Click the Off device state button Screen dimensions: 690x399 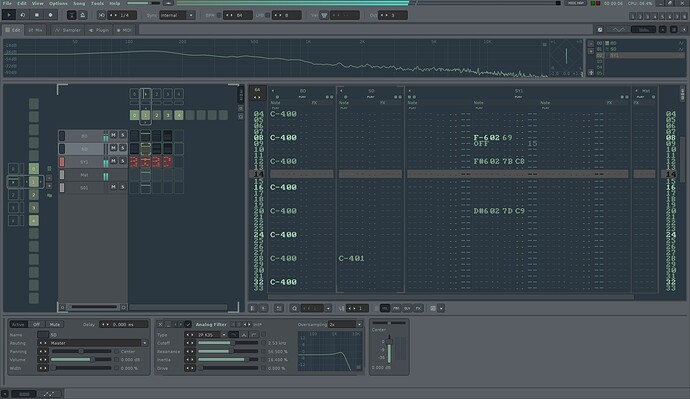tap(37, 324)
